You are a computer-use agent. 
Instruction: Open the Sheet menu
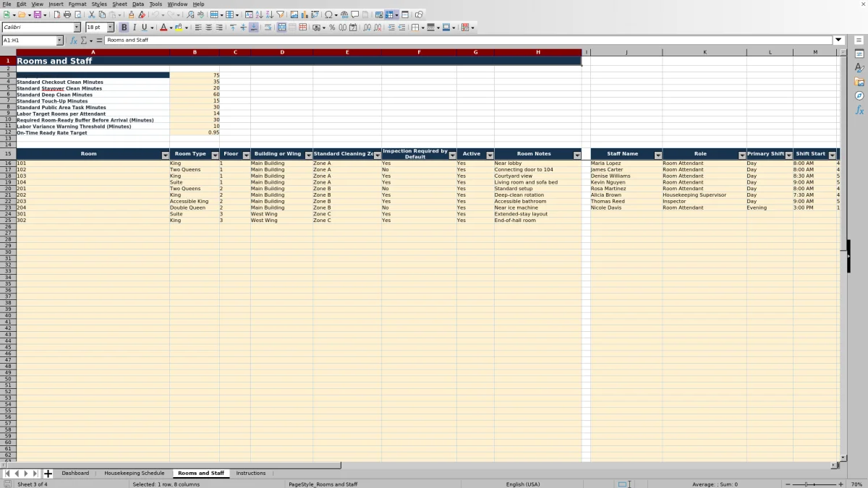point(119,4)
